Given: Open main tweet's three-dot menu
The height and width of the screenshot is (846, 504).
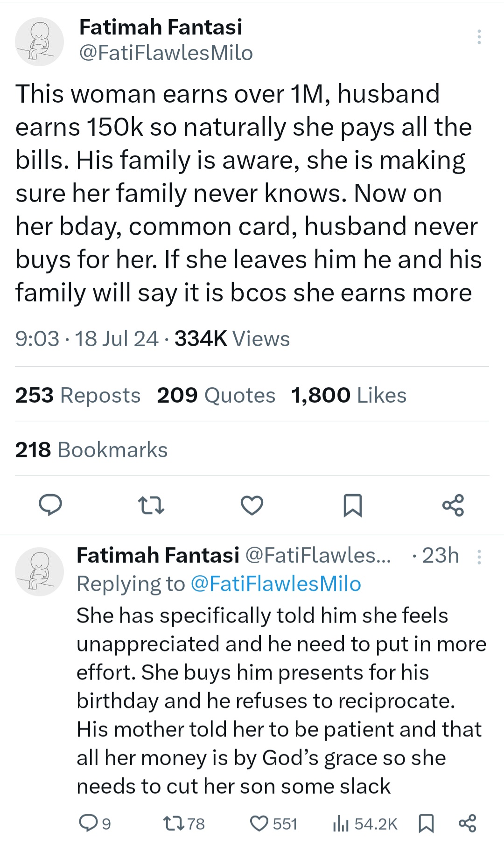Looking at the screenshot, I should pyautogui.click(x=479, y=37).
